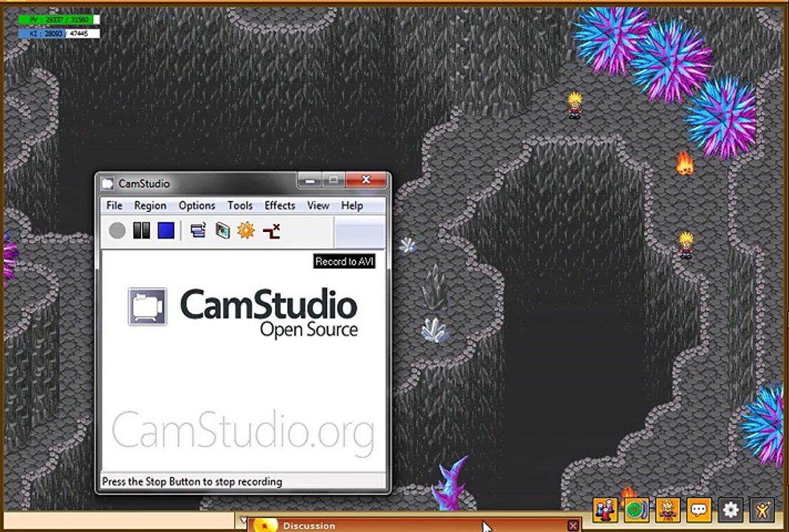The height and width of the screenshot is (532, 789).
Task: Open game settings with the gear icon
Action: pos(731,510)
